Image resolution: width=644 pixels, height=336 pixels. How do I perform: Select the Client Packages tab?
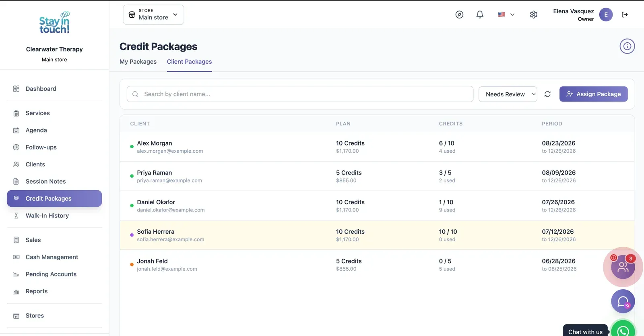tap(189, 62)
